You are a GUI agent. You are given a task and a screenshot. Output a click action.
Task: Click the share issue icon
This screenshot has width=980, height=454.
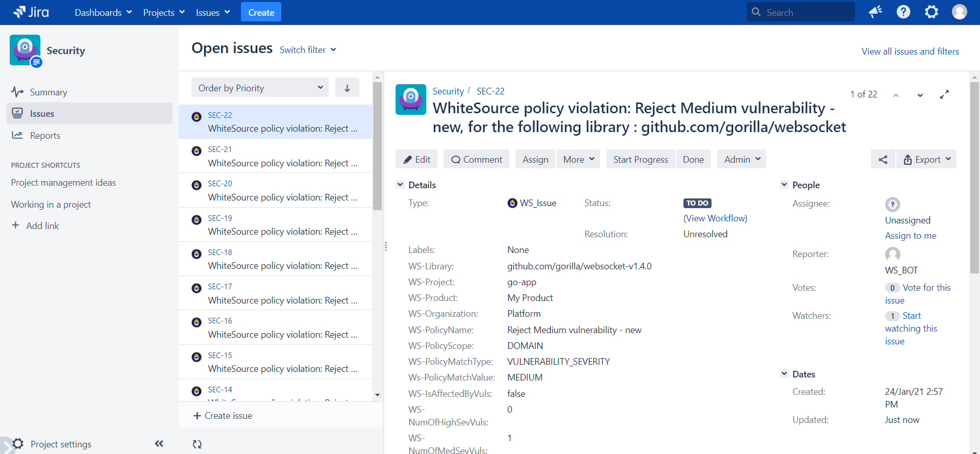click(x=883, y=160)
